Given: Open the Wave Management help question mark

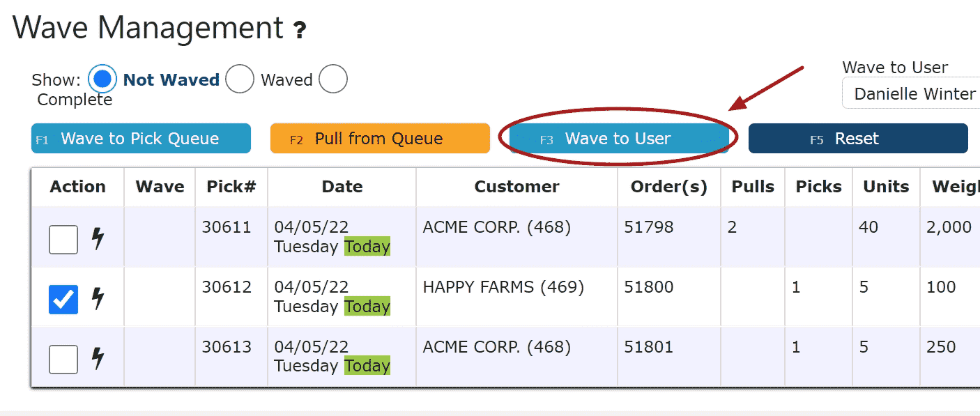Looking at the screenshot, I should [299, 30].
